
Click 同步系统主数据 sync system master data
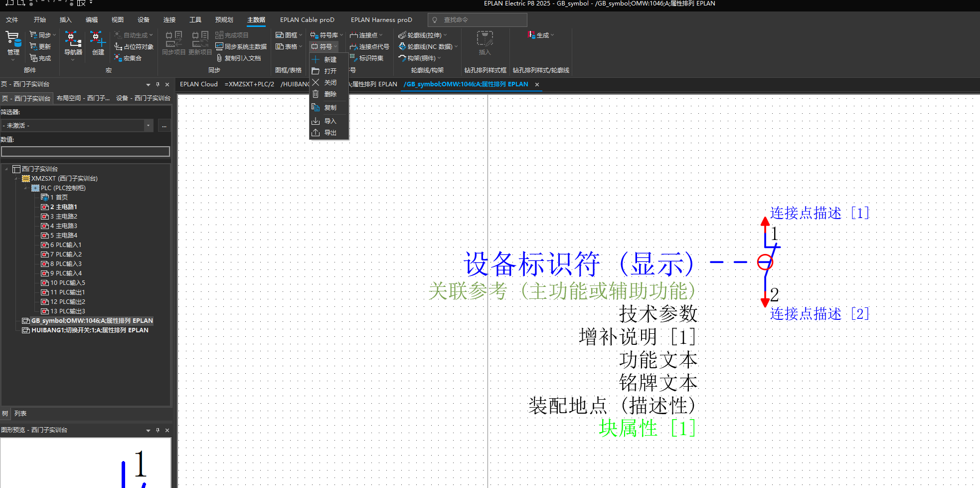click(x=241, y=46)
